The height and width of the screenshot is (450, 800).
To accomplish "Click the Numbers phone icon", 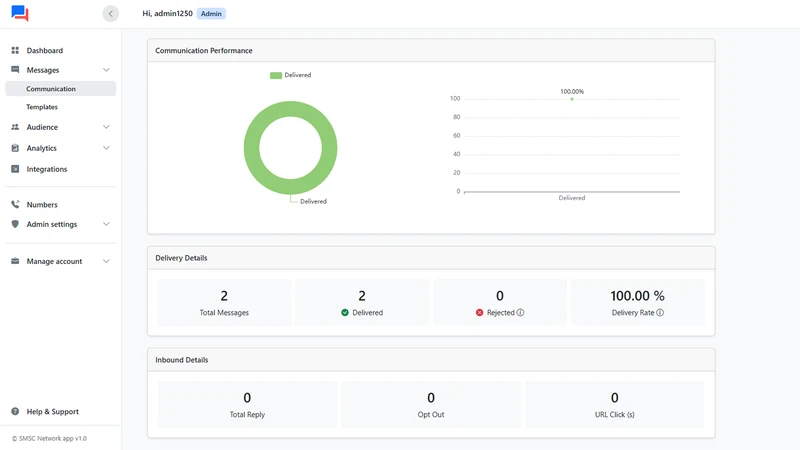I will coord(15,204).
